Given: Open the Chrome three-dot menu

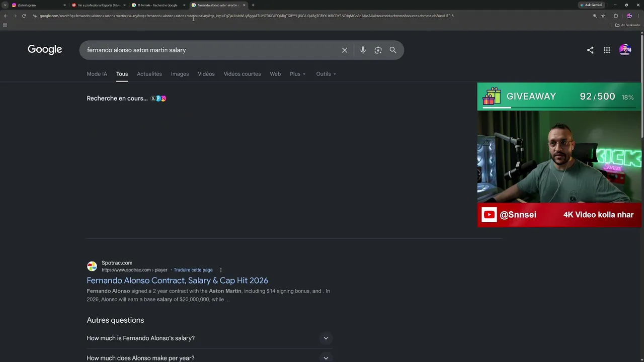Looking at the screenshot, I should pyautogui.click(x=638, y=16).
